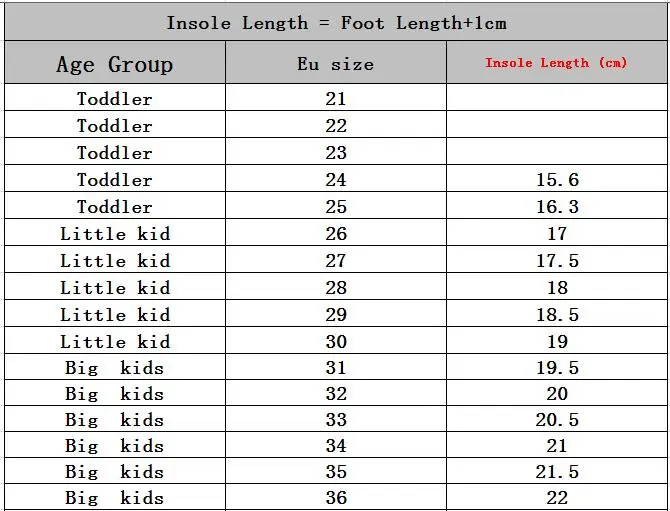Select the Little kid cell beside size 30
This screenshot has height=511, width=670.
point(115,342)
